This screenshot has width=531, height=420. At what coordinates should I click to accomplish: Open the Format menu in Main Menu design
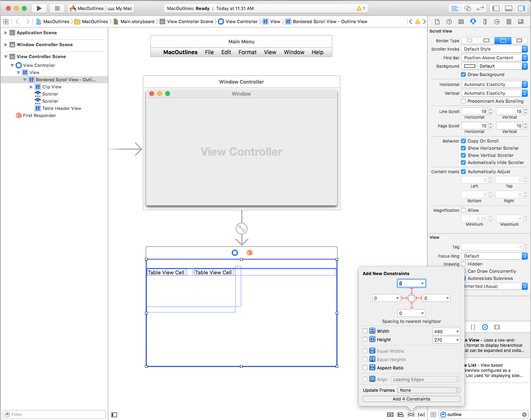247,52
